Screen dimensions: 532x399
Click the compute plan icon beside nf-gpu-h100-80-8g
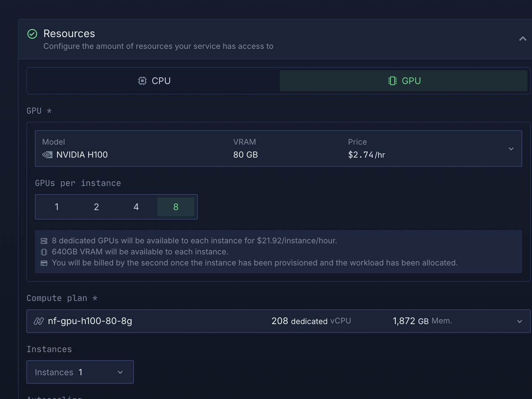(39, 321)
